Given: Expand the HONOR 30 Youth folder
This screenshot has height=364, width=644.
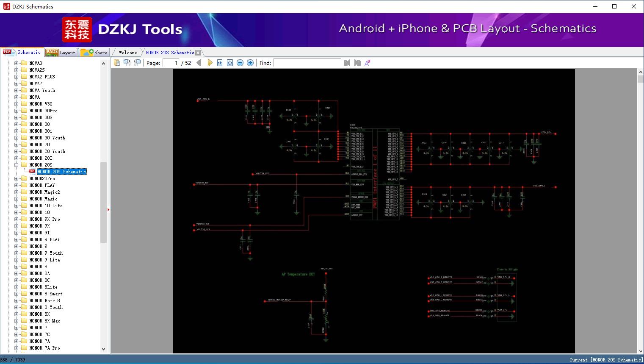Looking at the screenshot, I should point(17,138).
